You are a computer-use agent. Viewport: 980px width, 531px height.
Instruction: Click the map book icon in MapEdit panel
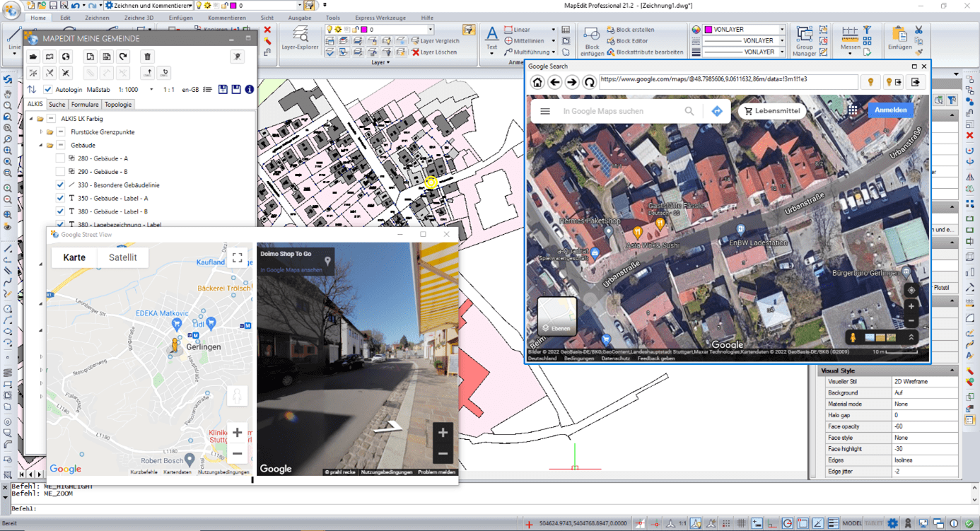[x=49, y=57]
